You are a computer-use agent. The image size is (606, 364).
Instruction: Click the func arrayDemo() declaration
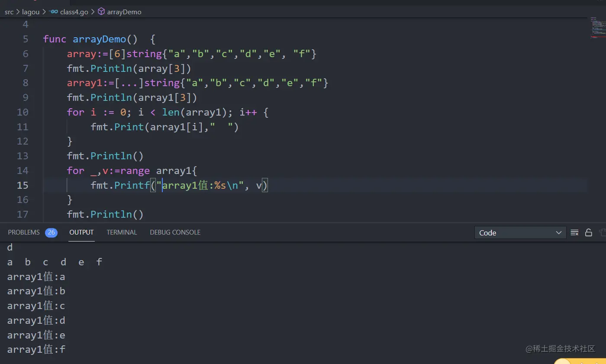pyautogui.click(x=99, y=39)
